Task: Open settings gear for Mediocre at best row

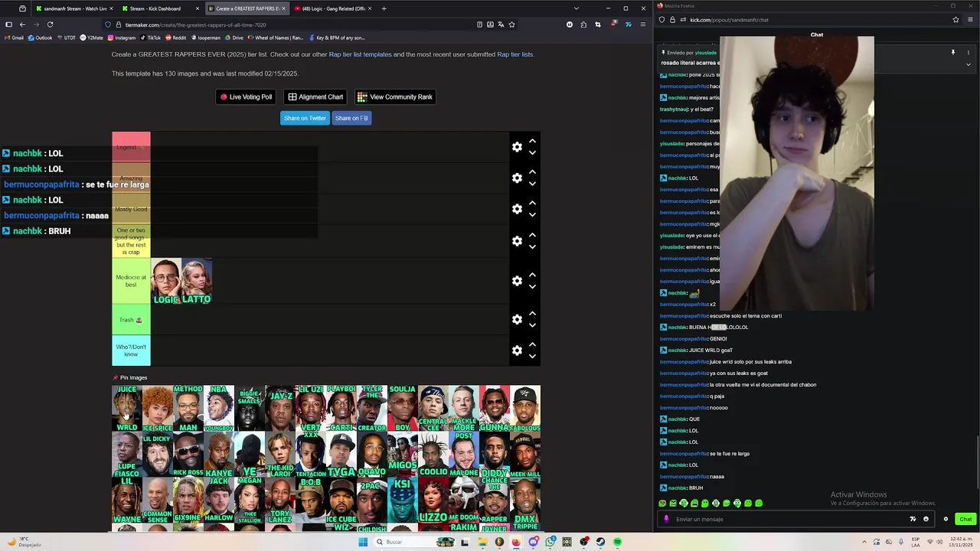Action: click(517, 281)
